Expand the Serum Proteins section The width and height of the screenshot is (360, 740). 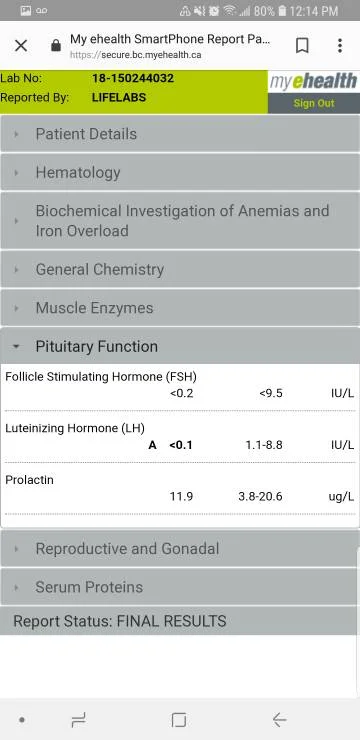pos(180,587)
